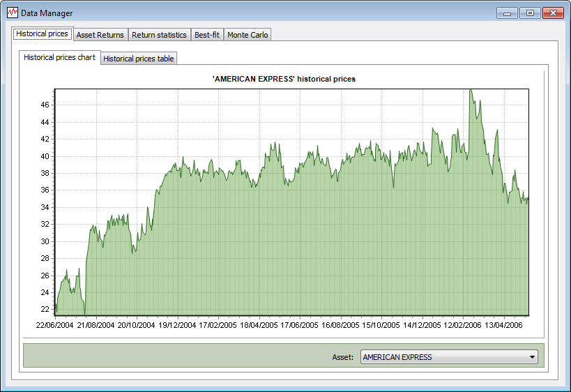Click the 15/10/2005 date axis label

(x=381, y=325)
